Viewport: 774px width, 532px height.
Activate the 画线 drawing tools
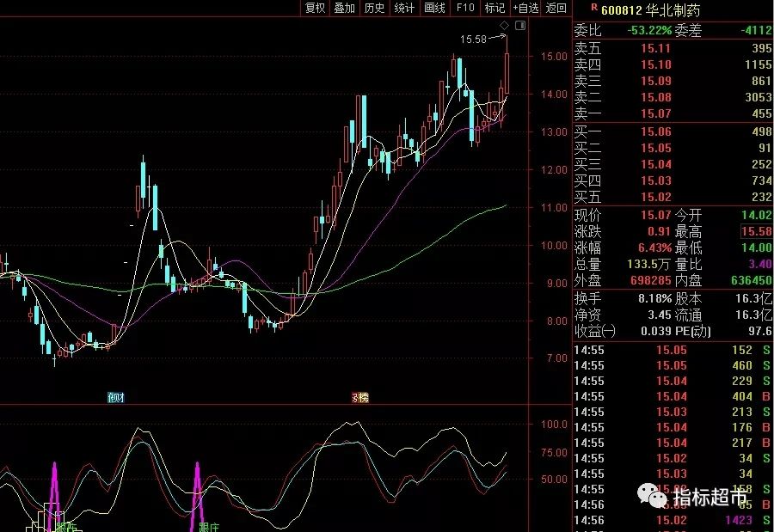coord(434,8)
